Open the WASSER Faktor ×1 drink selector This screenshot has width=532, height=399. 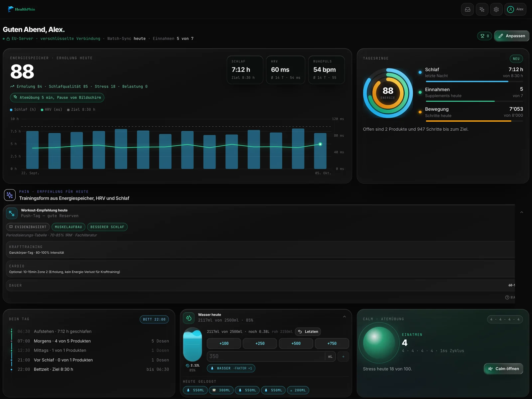click(231, 368)
